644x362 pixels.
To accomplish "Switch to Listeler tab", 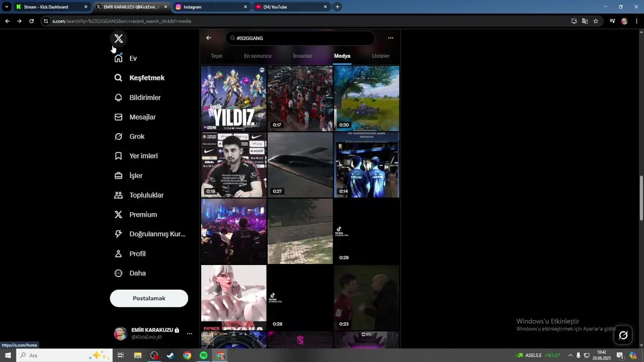I will coord(380,56).
